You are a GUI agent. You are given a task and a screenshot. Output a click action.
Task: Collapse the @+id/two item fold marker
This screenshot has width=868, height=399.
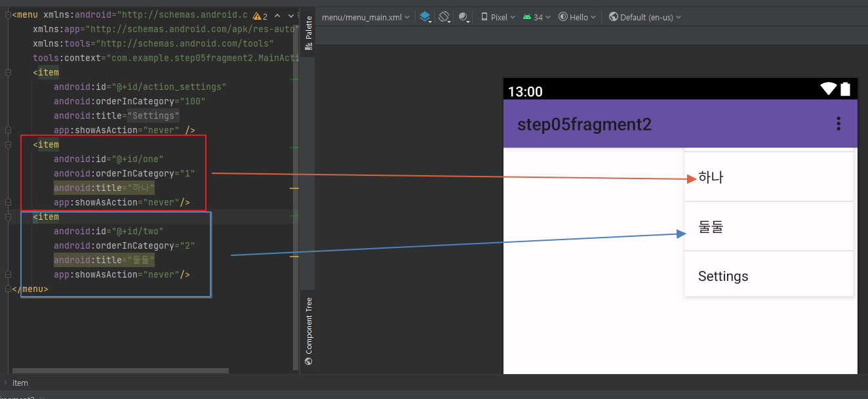pos(8,217)
